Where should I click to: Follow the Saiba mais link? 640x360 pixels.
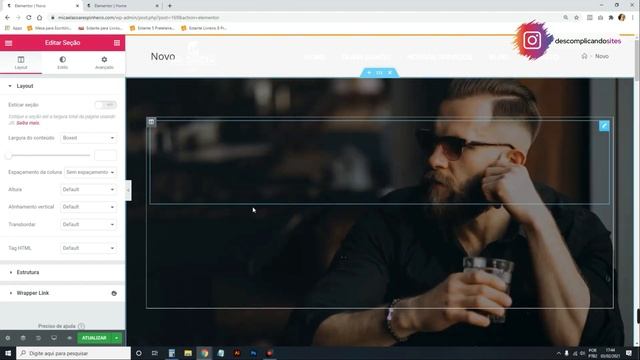tap(28, 123)
